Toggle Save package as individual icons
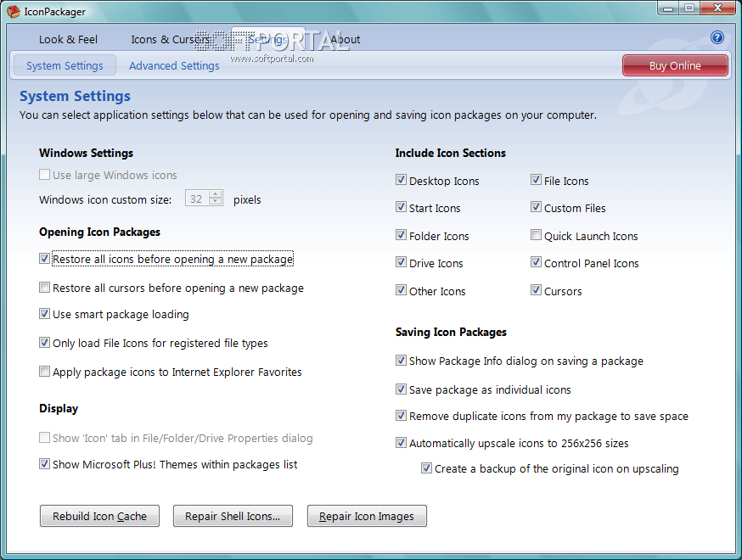 [401, 389]
